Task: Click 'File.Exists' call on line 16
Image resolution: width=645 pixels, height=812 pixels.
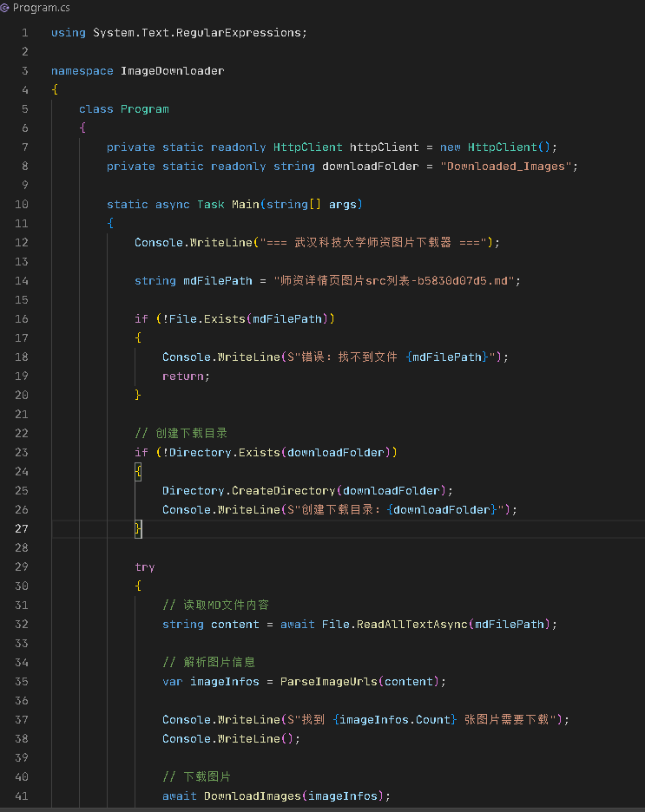Action: point(207,319)
